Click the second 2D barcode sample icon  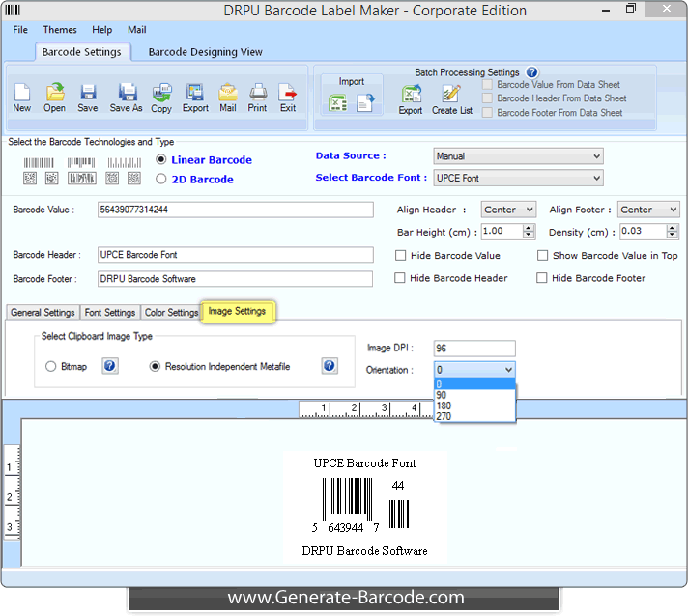click(52, 178)
